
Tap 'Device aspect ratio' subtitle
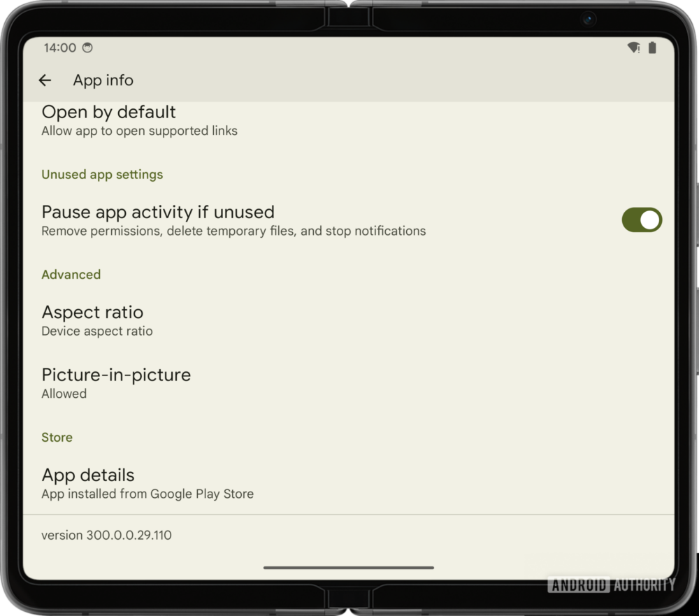(97, 331)
